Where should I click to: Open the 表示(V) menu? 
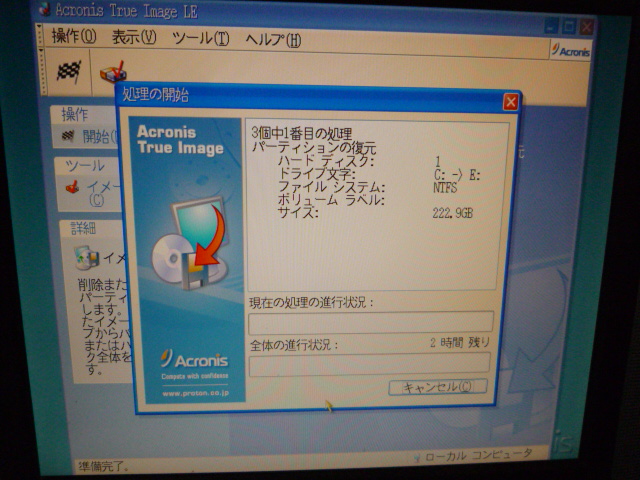click(x=134, y=38)
